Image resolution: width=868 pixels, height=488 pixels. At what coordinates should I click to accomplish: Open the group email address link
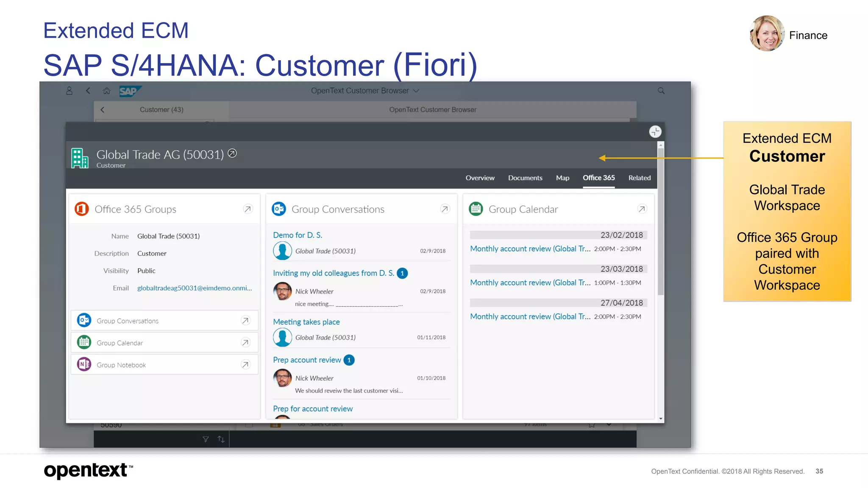coord(195,288)
